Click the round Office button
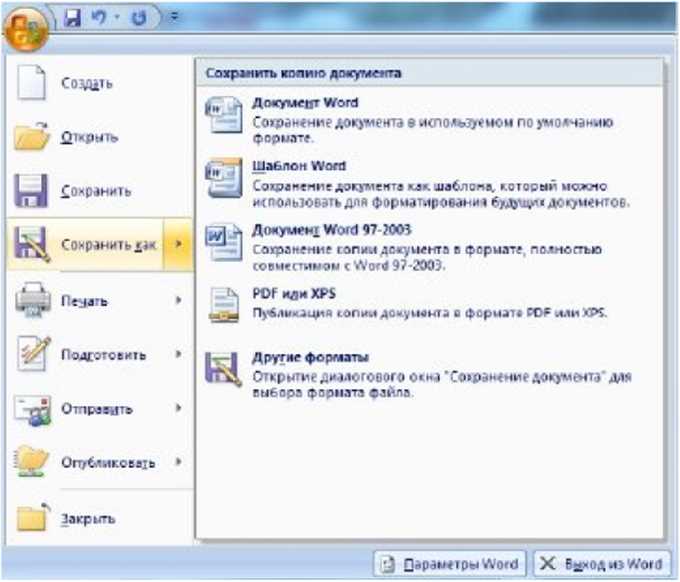Viewport: 680px width, 582px height. click(26, 31)
